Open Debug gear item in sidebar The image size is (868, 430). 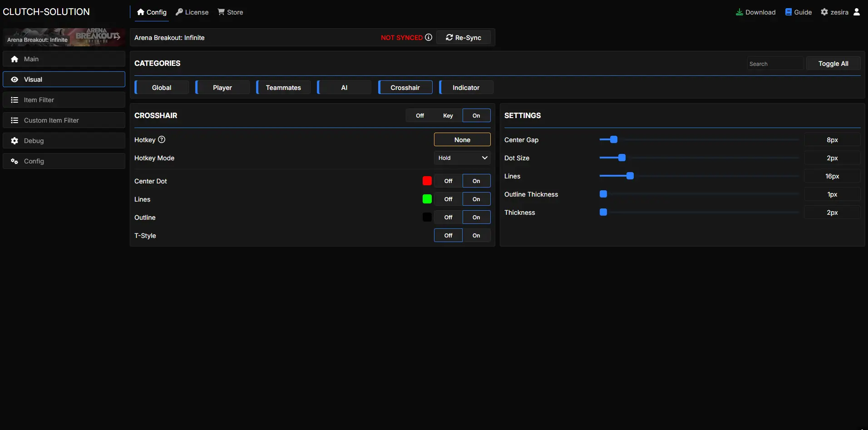[x=64, y=141]
